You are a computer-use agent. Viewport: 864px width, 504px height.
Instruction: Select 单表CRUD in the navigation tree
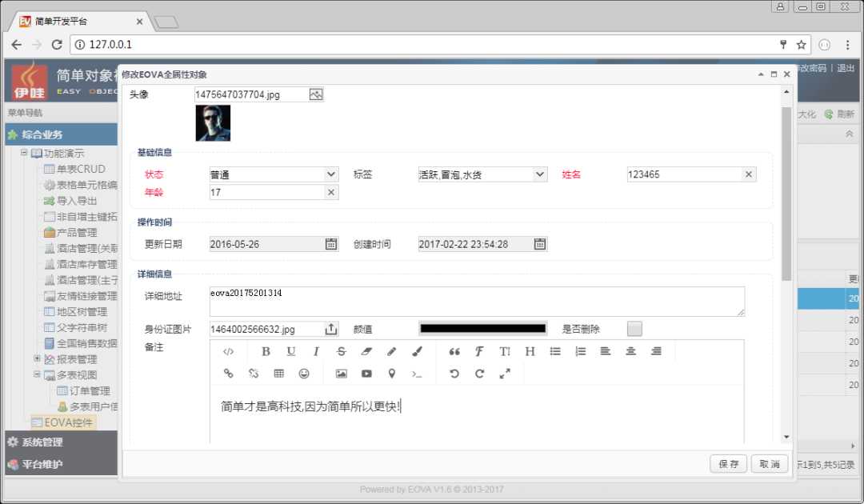coord(80,169)
